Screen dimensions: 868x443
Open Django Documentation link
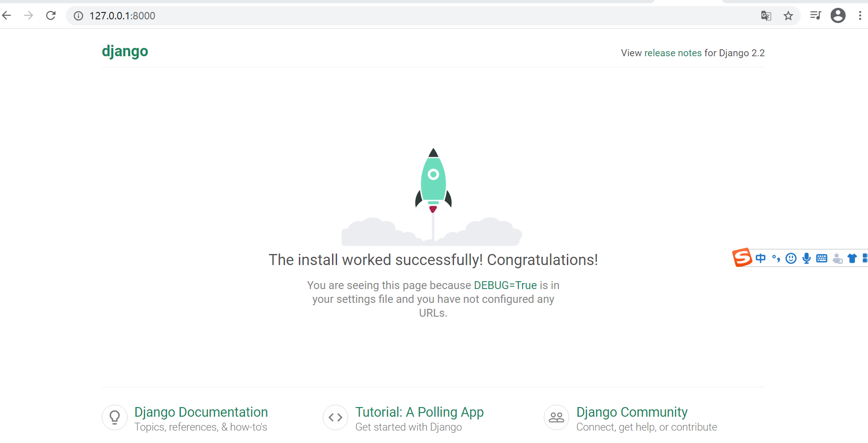pos(201,412)
